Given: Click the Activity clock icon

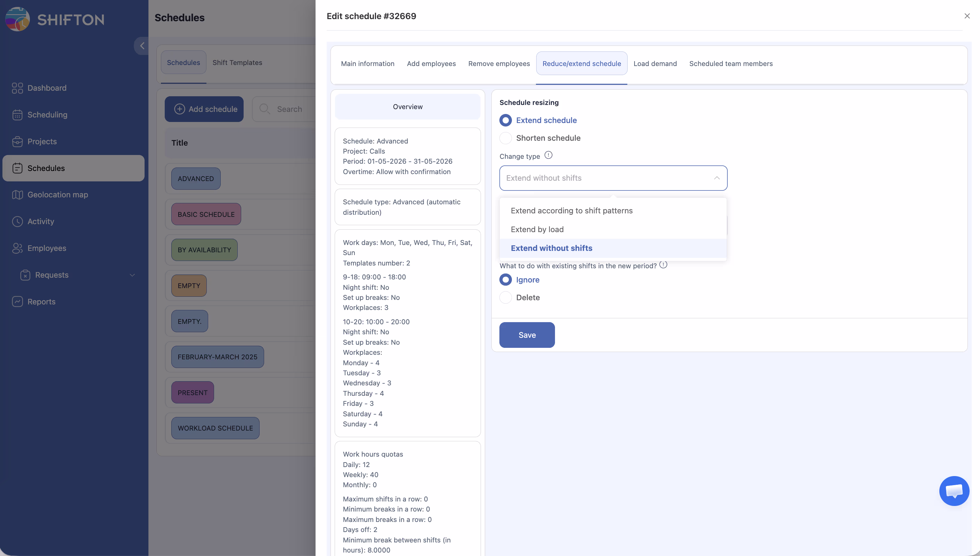Looking at the screenshot, I should click(17, 221).
